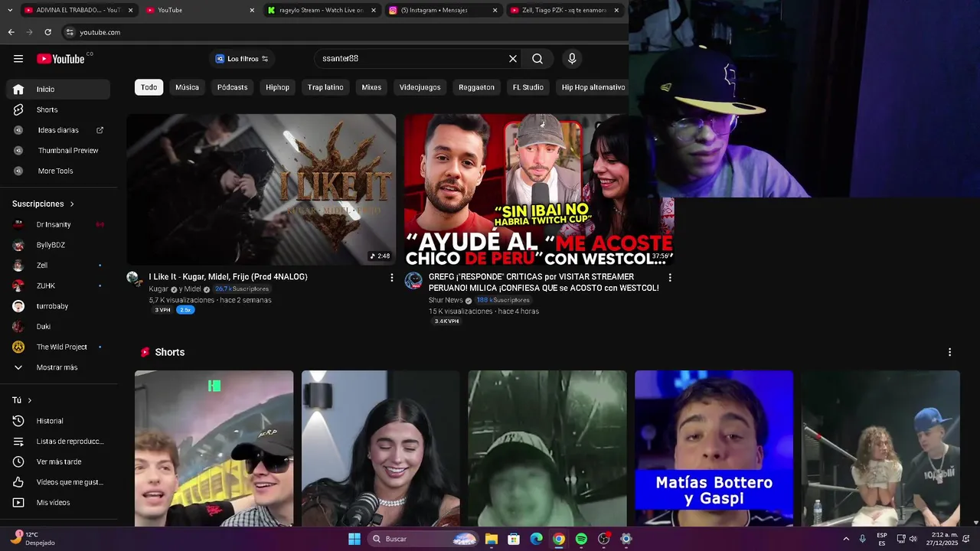This screenshot has width=980, height=551.
Task: Switch to Instagram Mensajes browser tab
Action: [x=443, y=10]
